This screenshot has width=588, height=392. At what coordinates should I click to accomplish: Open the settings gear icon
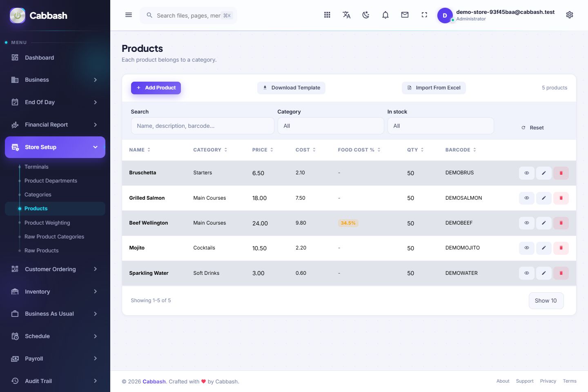click(570, 15)
